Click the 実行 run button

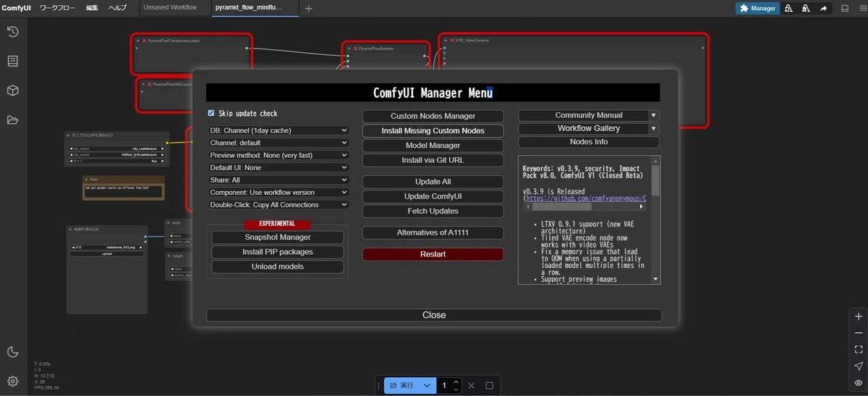coord(401,386)
